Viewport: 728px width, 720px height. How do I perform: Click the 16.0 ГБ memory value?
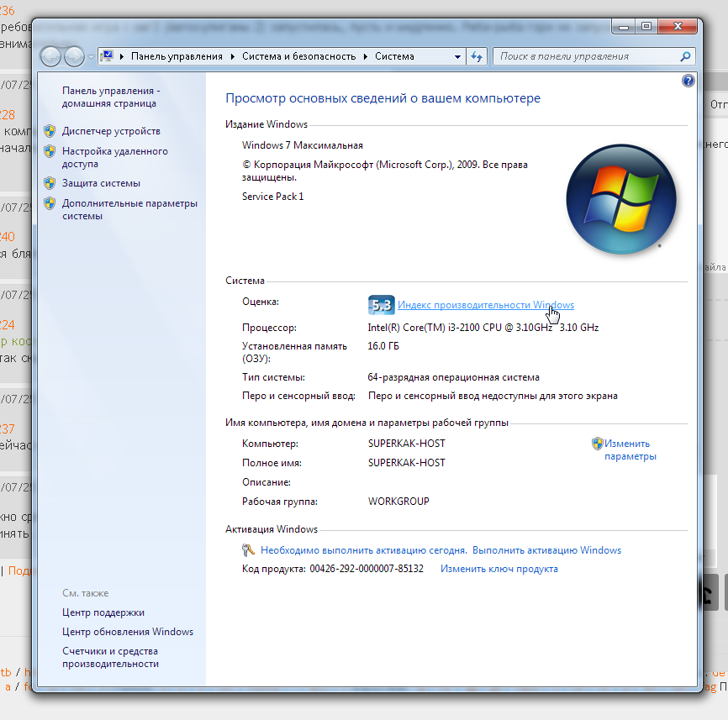383,346
